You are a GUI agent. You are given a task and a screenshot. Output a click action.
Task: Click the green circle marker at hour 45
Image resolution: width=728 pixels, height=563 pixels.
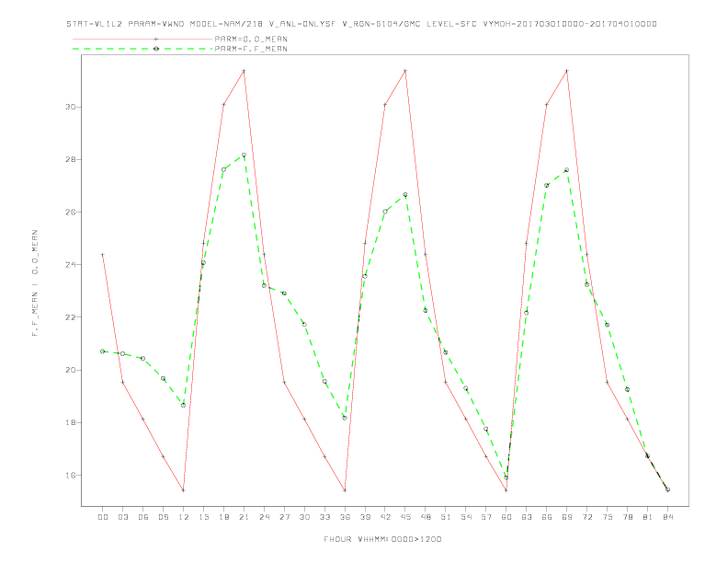tap(405, 195)
